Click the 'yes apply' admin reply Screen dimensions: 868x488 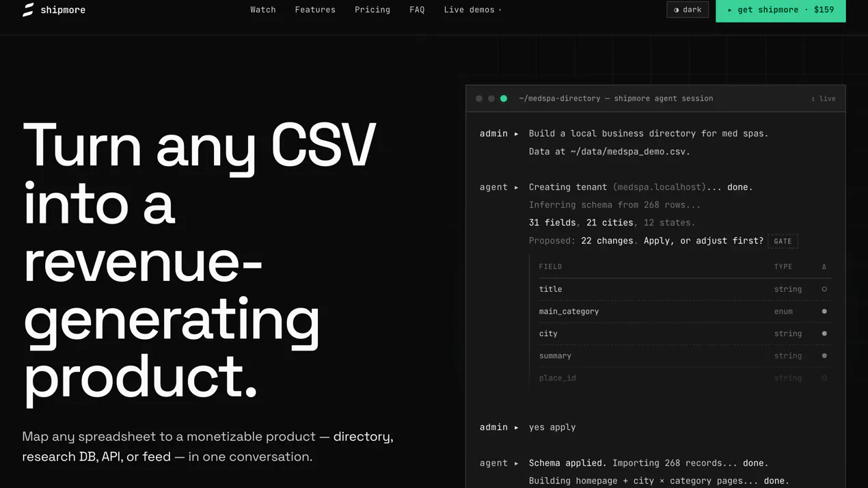coord(552,427)
